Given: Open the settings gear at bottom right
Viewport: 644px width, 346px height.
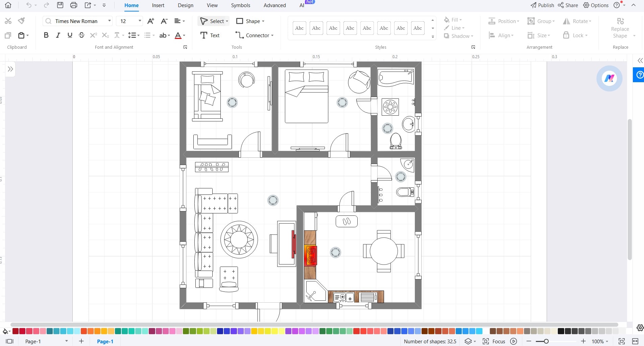Looking at the screenshot, I should [x=640, y=328].
